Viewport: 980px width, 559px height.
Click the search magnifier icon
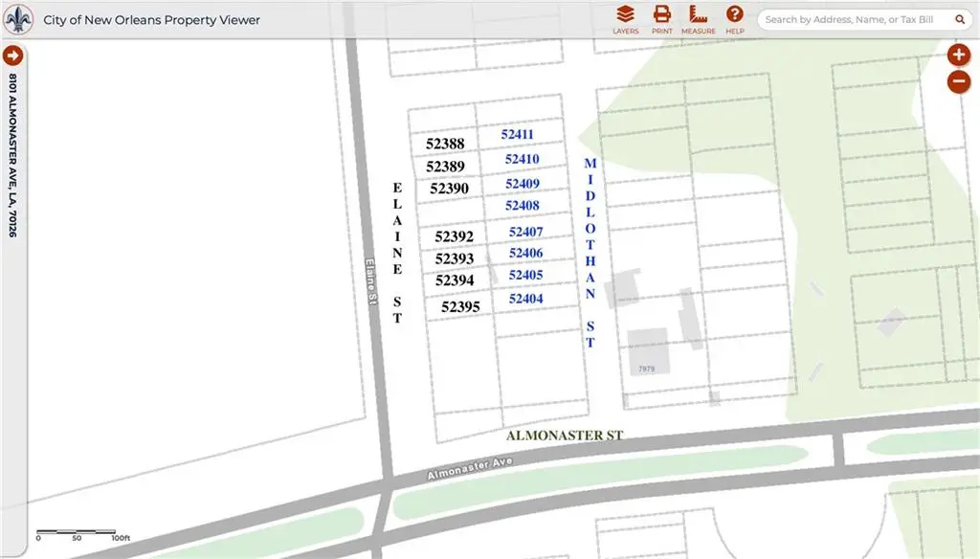pos(960,18)
